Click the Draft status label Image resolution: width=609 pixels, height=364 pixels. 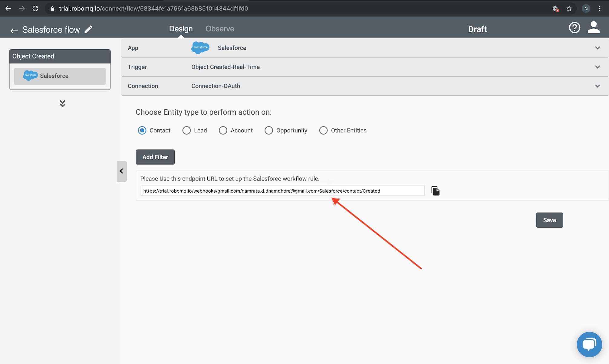[x=477, y=29]
